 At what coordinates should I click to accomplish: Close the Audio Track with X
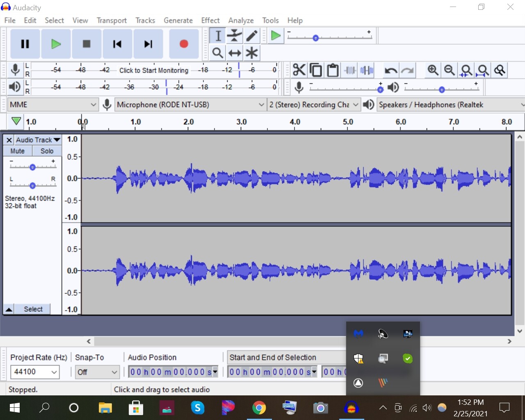coord(9,140)
